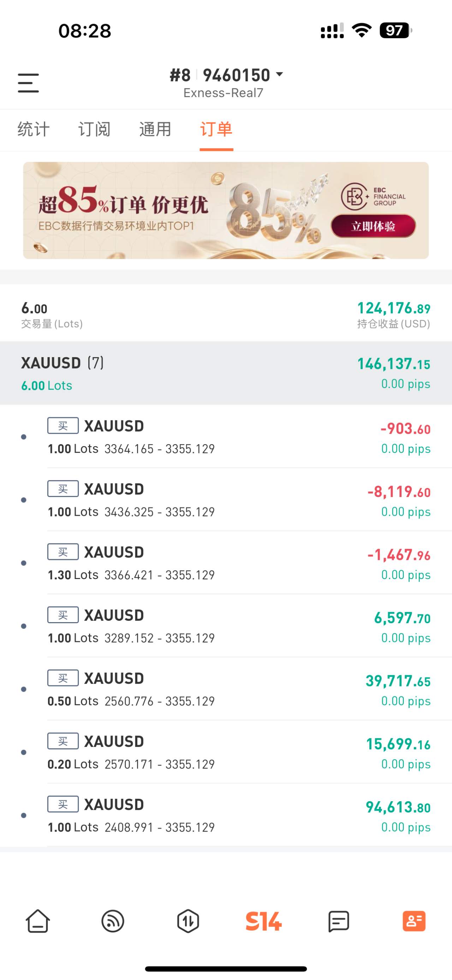
Task: Collapse the XAUUSD (7) group header
Action: coord(226,373)
